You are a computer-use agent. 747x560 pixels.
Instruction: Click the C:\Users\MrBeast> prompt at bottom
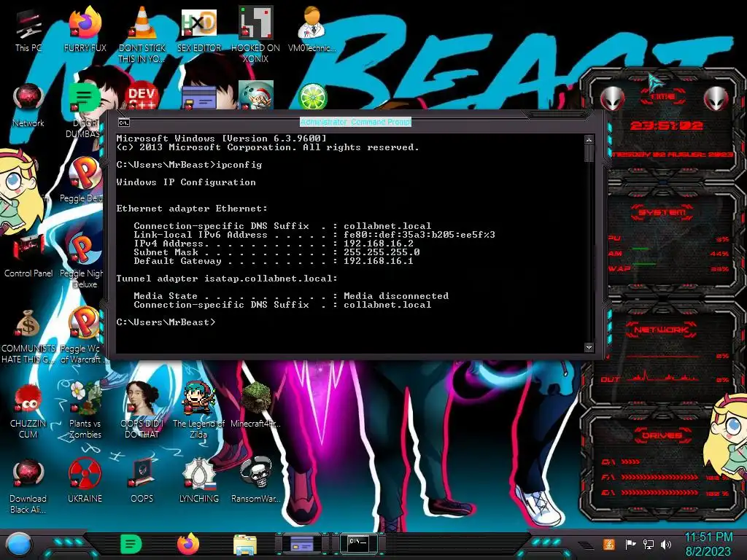pyautogui.click(x=166, y=322)
